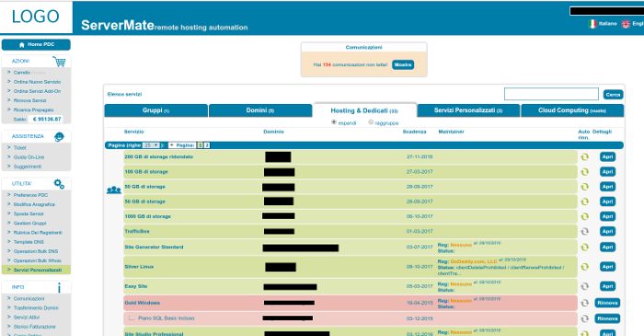
Task: Open Rinnova Servizi in the sidebar
Action: [30, 100]
